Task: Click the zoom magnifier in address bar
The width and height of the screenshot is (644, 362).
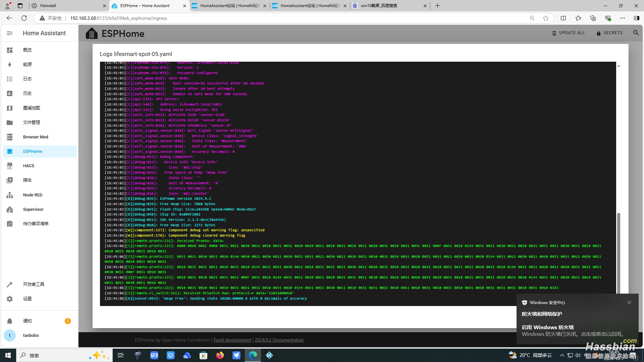Action: click(532, 18)
